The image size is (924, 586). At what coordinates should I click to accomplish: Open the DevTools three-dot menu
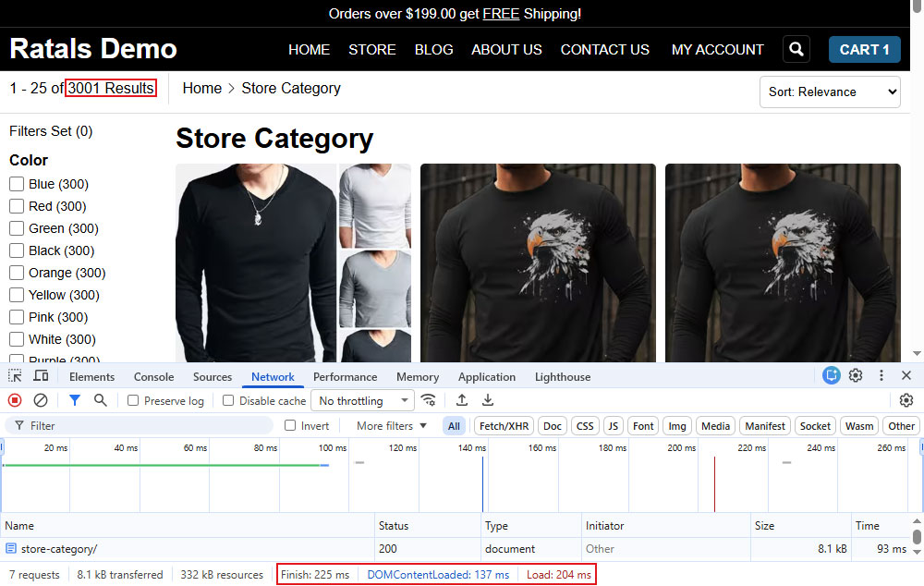(x=881, y=375)
